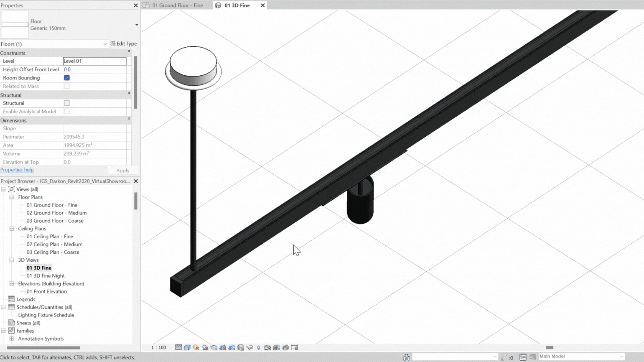Open the Properties help link

coord(17,170)
